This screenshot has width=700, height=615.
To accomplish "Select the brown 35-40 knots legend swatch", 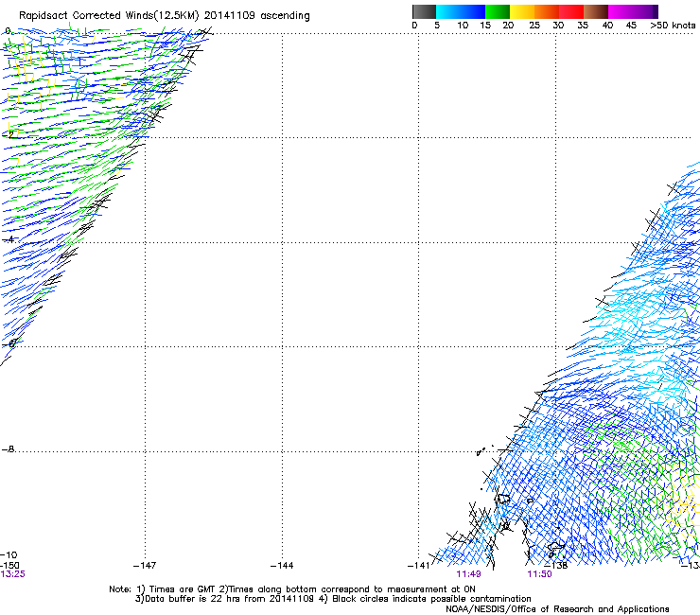I will [596, 11].
